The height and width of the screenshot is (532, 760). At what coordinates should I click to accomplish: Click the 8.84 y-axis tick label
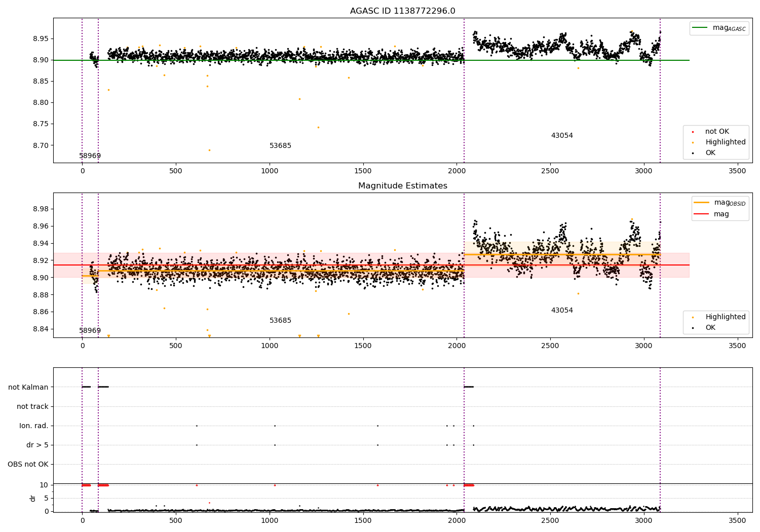pos(41,329)
